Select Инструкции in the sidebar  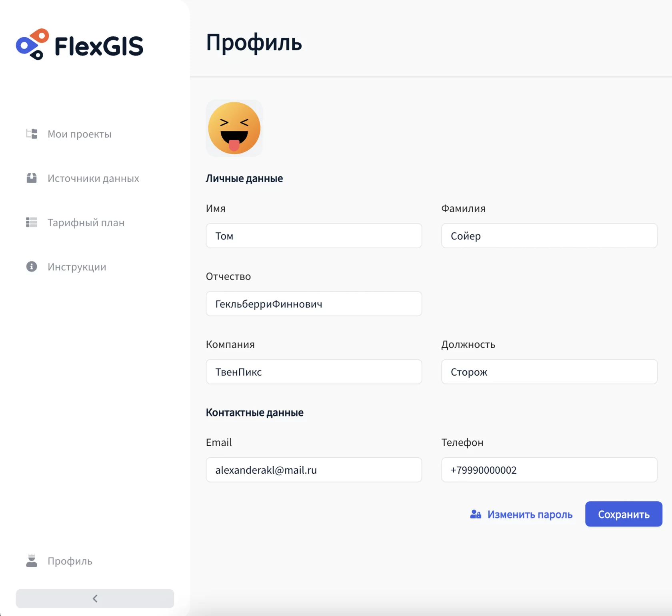[77, 267]
